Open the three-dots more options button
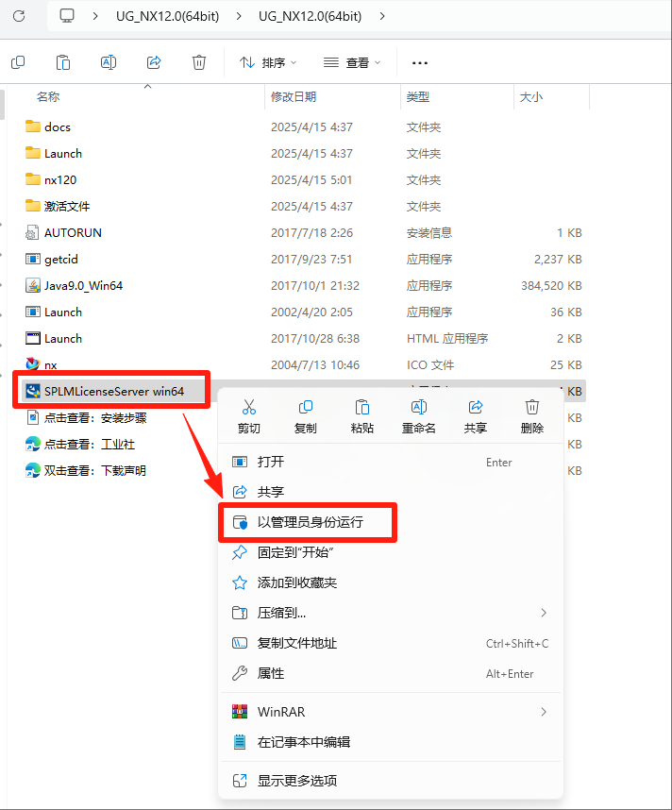Image resolution: width=672 pixels, height=810 pixels. pos(419,63)
